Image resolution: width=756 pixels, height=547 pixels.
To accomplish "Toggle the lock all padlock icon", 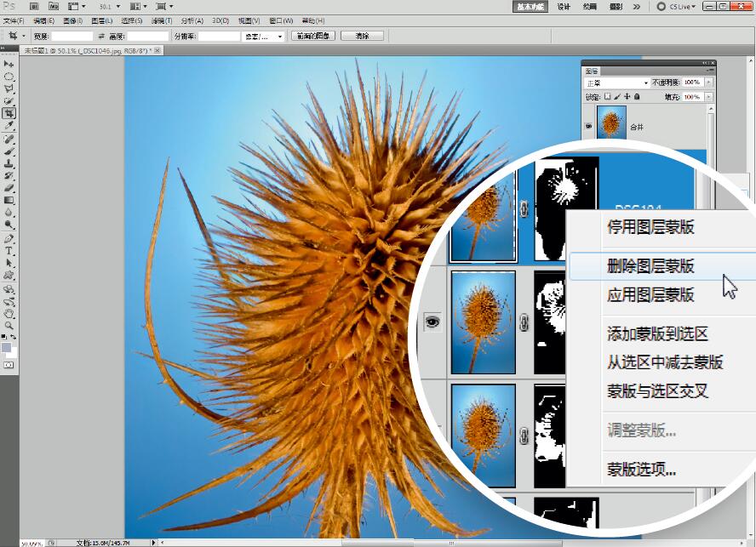I will pos(638,97).
